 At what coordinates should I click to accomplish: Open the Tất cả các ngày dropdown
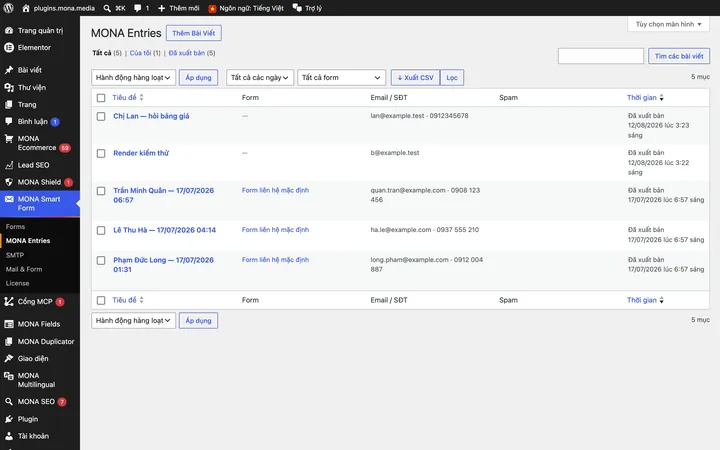click(260, 78)
